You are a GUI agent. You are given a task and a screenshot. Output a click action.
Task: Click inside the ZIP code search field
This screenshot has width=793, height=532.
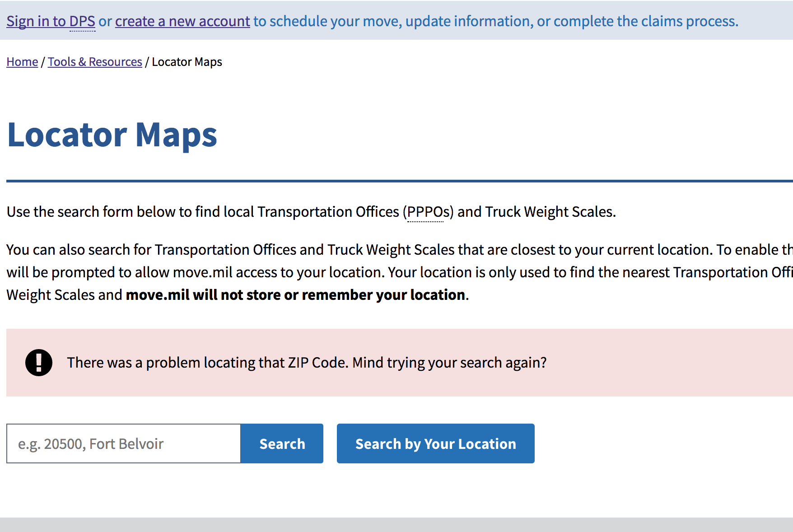[123, 443]
